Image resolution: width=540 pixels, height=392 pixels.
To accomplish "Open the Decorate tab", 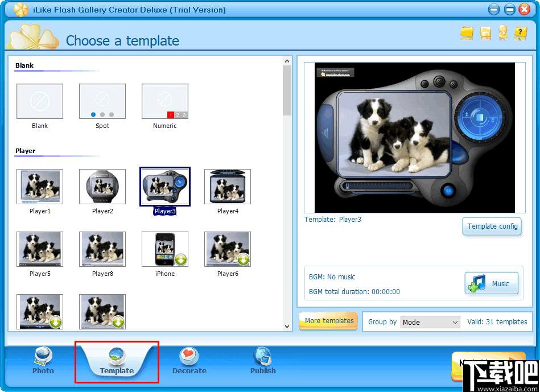I will pyautogui.click(x=189, y=361).
